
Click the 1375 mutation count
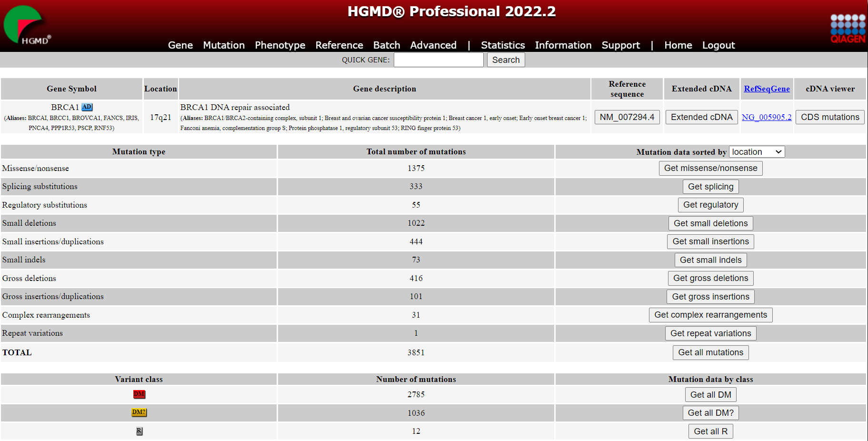tap(416, 169)
